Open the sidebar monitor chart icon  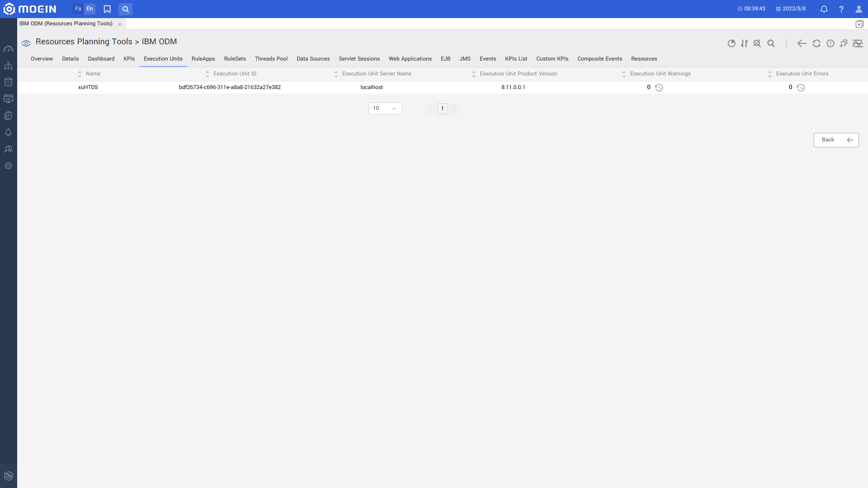point(8,99)
